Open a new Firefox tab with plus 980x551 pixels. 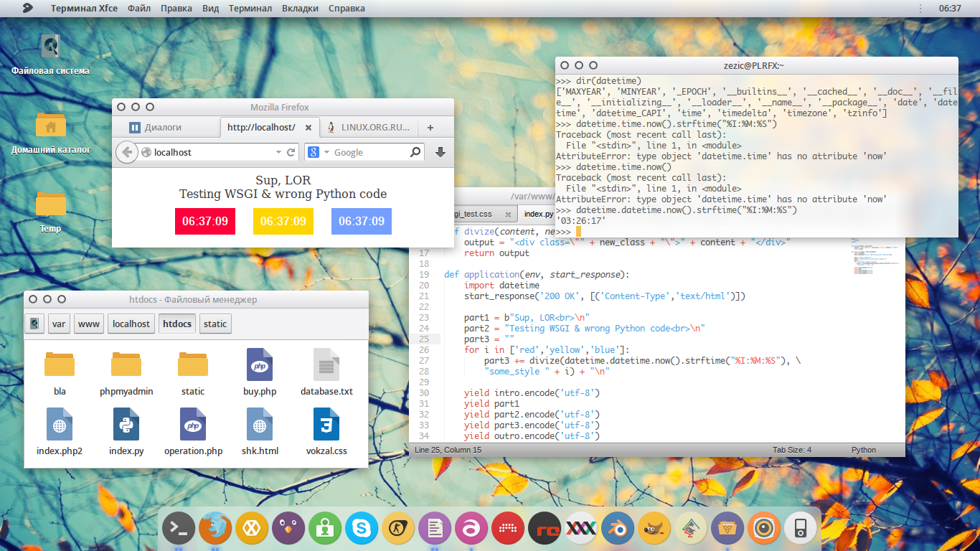click(430, 128)
